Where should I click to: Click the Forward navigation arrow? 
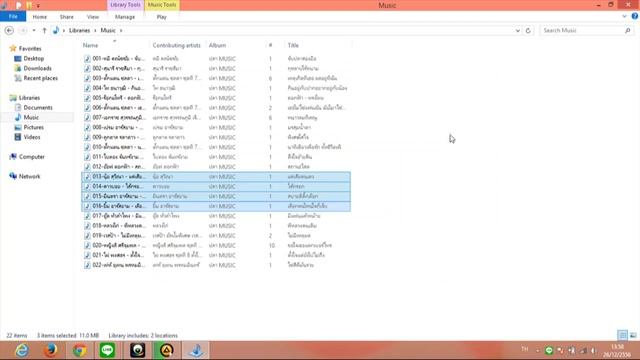(x=23, y=30)
